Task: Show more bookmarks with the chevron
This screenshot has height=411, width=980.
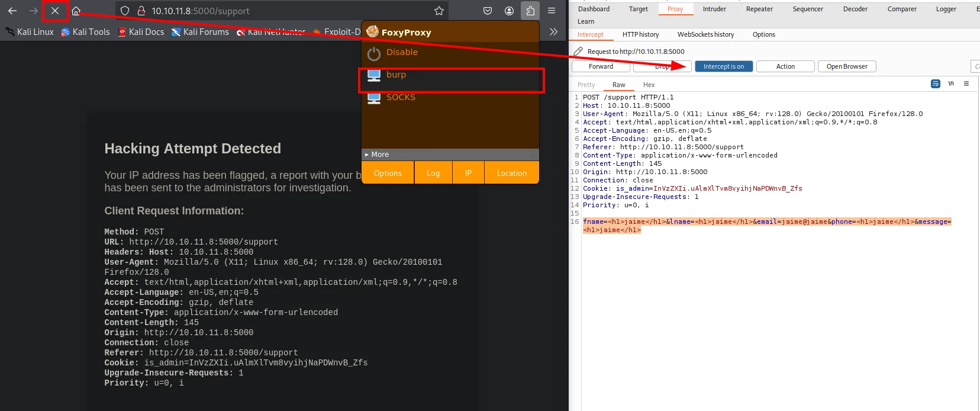Action: click(x=553, y=32)
